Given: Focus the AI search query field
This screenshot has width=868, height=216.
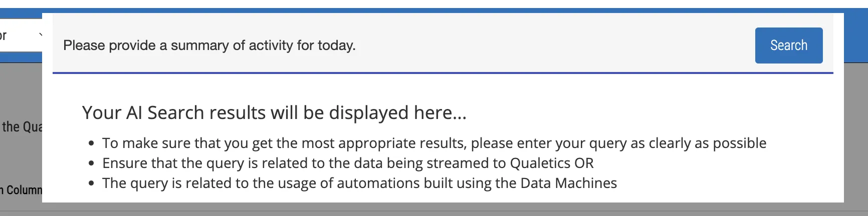Looking at the screenshot, I should tap(401, 45).
